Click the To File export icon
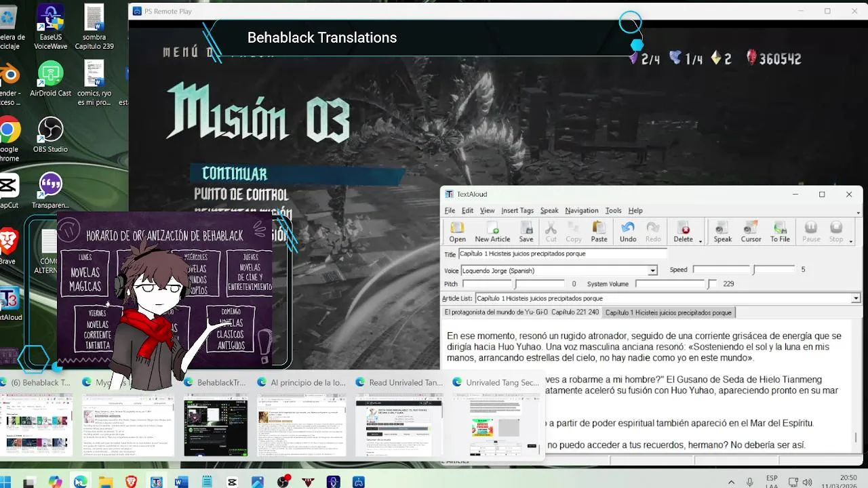Image resolution: width=868 pixels, height=488 pixels. [x=780, y=231]
